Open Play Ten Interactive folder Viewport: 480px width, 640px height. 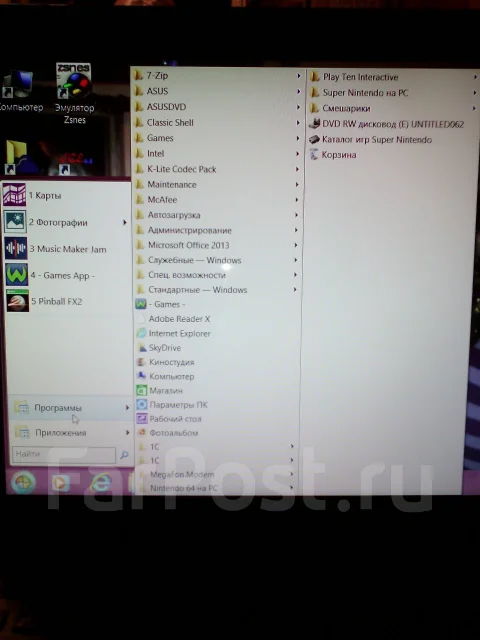pos(393,77)
